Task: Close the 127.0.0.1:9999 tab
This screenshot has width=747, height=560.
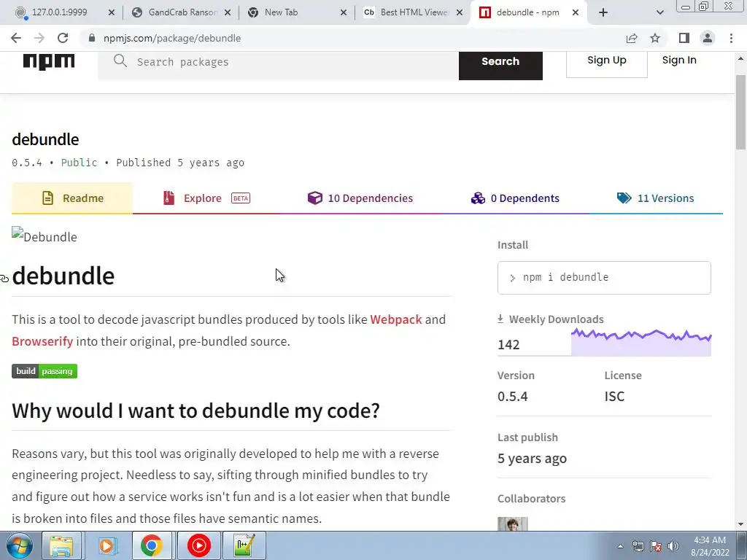Action: pyautogui.click(x=112, y=12)
